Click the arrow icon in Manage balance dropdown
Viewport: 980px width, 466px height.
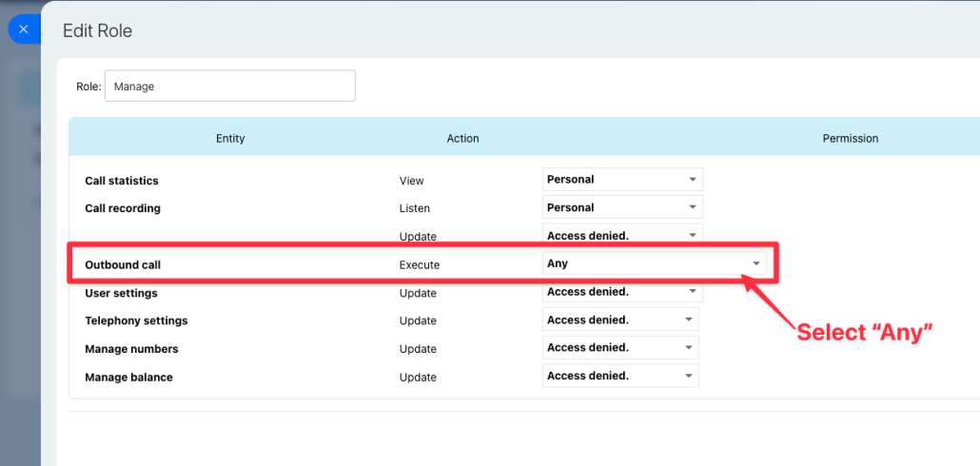click(688, 376)
